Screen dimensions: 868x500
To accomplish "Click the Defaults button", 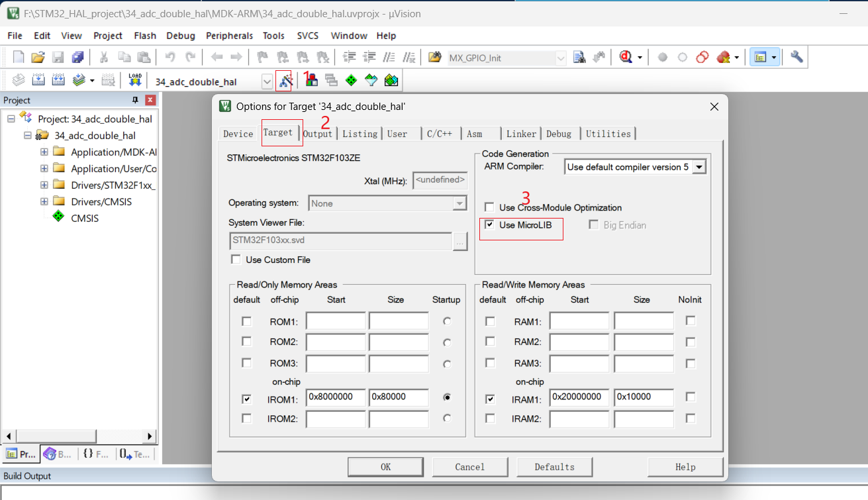I will [x=555, y=467].
